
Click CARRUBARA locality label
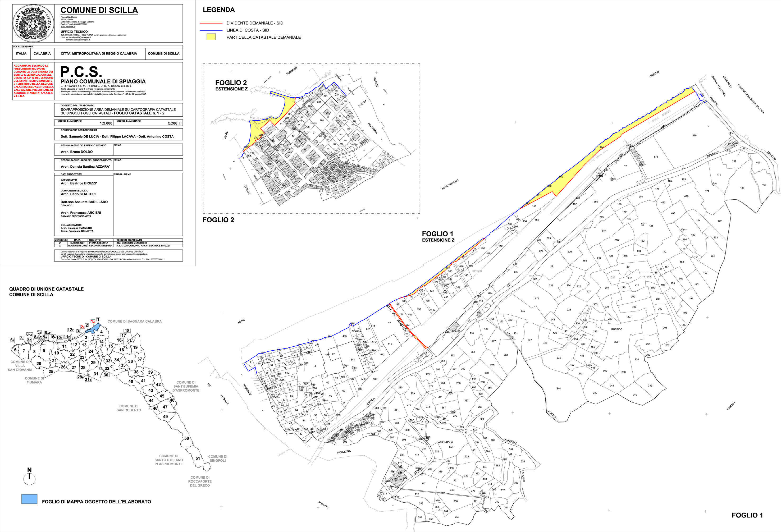[445, 442]
